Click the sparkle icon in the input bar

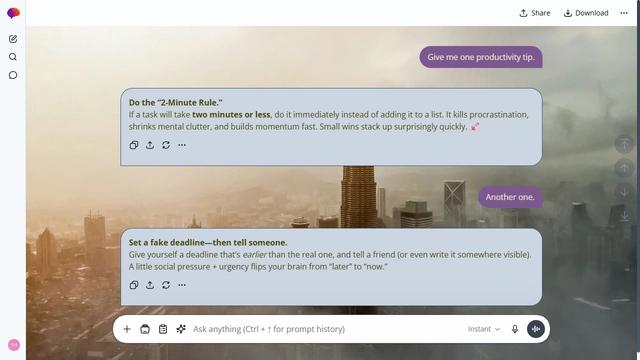coord(181,329)
